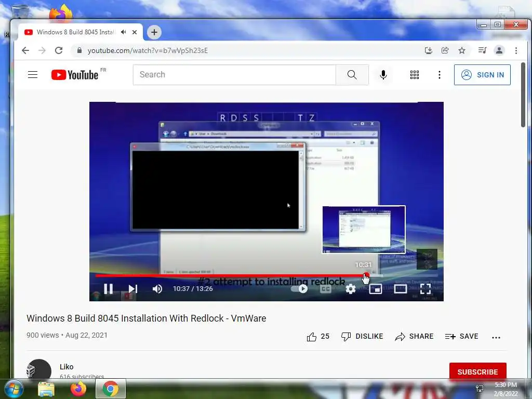Image resolution: width=532 pixels, height=399 pixels.
Task: Close the Windows 8 Build 8045 tab
Action: click(135, 32)
